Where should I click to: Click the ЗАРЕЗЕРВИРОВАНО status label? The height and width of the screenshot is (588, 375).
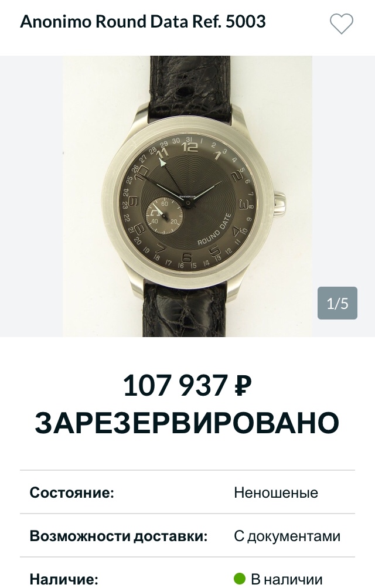(x=187, y=423)
